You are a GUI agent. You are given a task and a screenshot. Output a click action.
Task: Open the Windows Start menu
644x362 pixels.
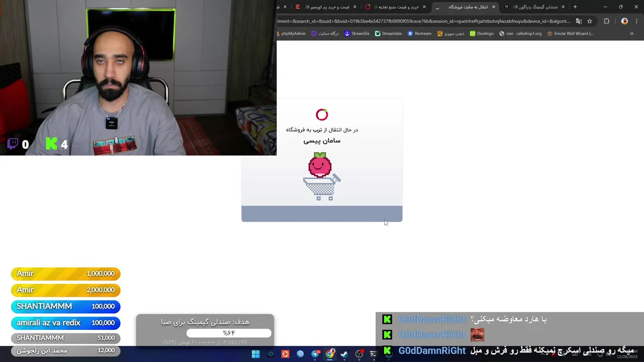tap(256, 354)
